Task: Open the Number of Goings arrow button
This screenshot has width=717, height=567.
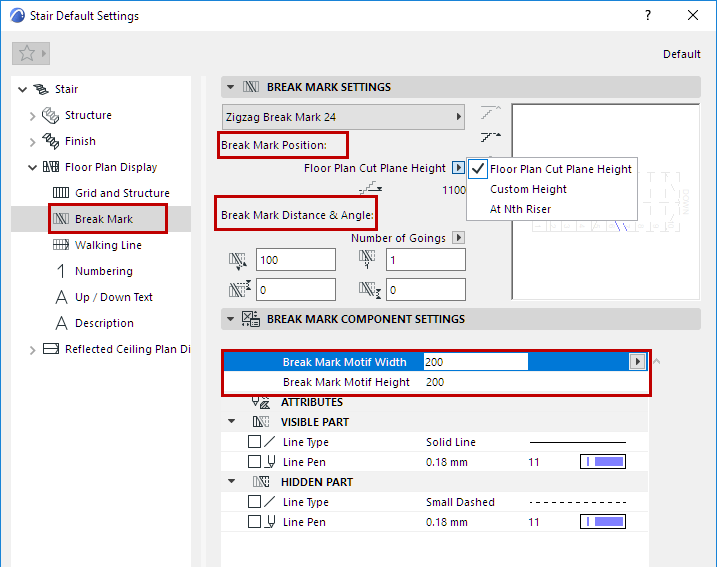Action: tap(458, 238)
